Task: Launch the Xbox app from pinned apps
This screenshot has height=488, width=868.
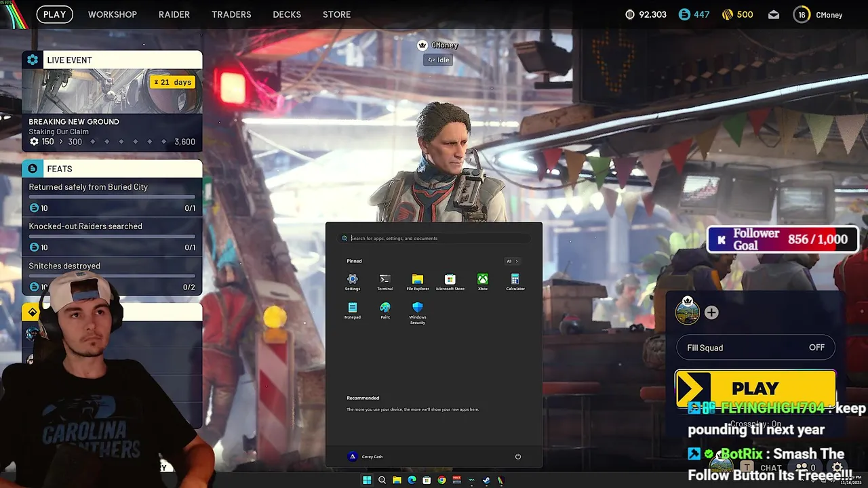Action: [x=483, y=282]
